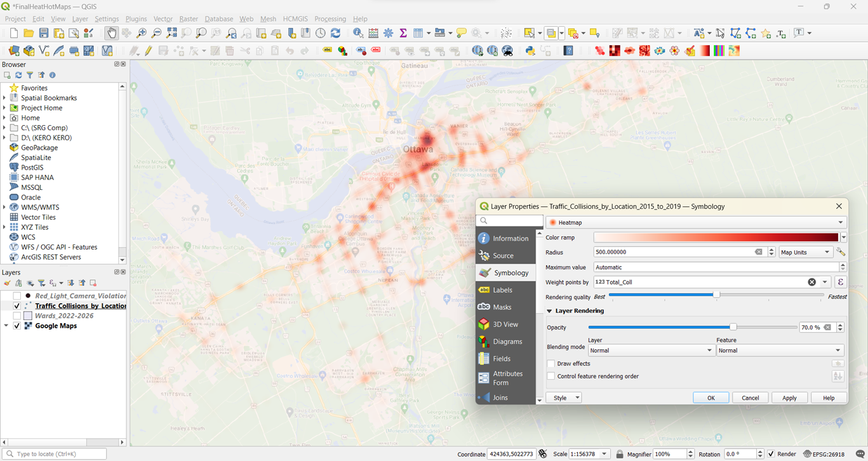Open the Feature blending mode dropdown
Screen dimensions: 868x461
click(x=779, y=351)
